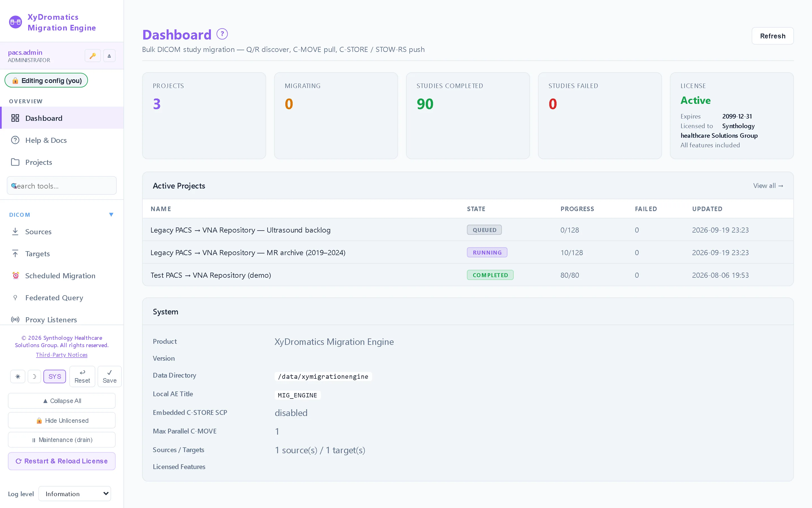
Task: Click the PROGRESS column header
Action: click(x=577, y=209)
